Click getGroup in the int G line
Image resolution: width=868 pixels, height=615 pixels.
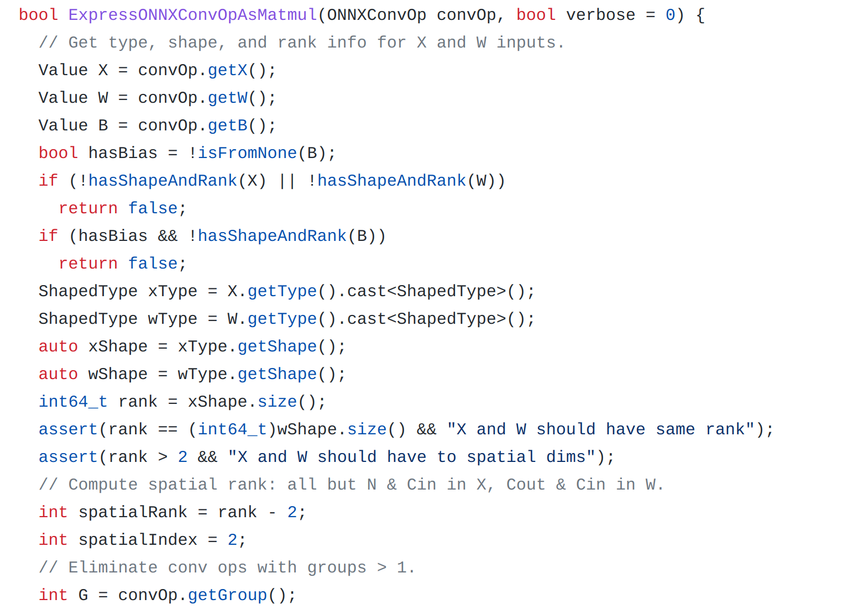228,595
